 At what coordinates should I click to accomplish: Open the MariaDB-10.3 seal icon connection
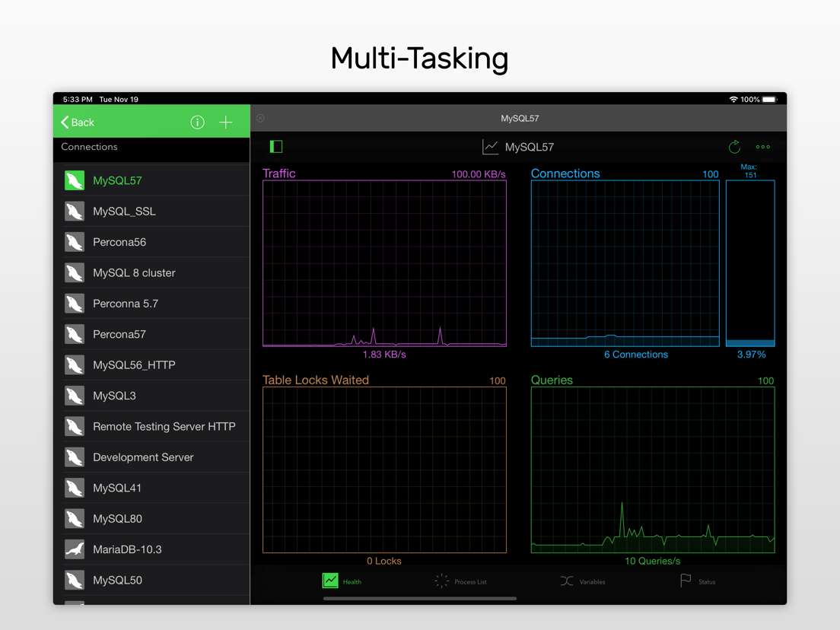tap(75, 549)
